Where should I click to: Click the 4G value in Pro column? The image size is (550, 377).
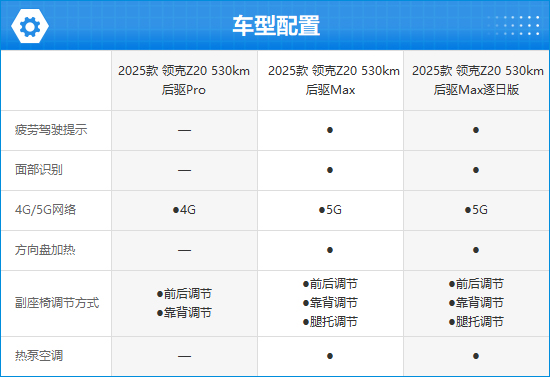coord(184,210)
